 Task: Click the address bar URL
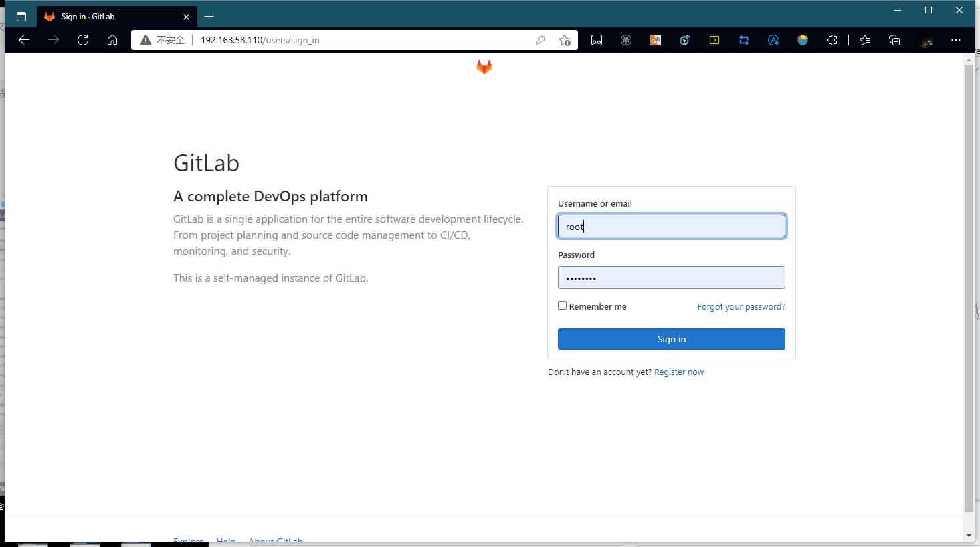[x=260, y=40]
